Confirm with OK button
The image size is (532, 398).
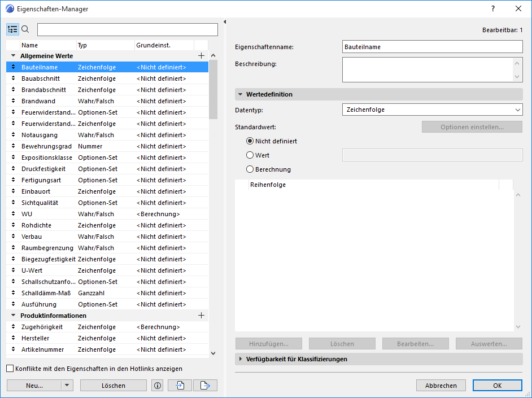coord(498,386)
